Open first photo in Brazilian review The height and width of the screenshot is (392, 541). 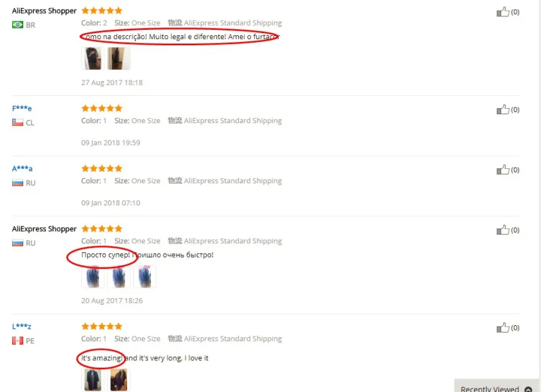click(x=93, y=58)
